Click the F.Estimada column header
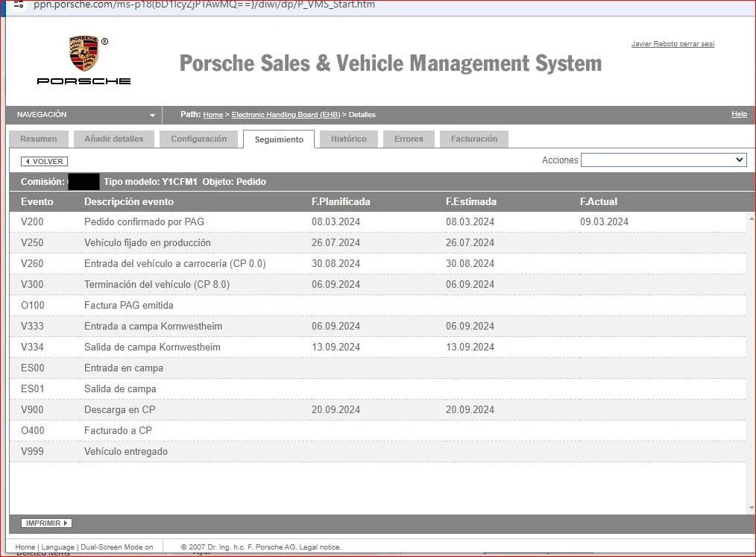 (x=471, y=201)
